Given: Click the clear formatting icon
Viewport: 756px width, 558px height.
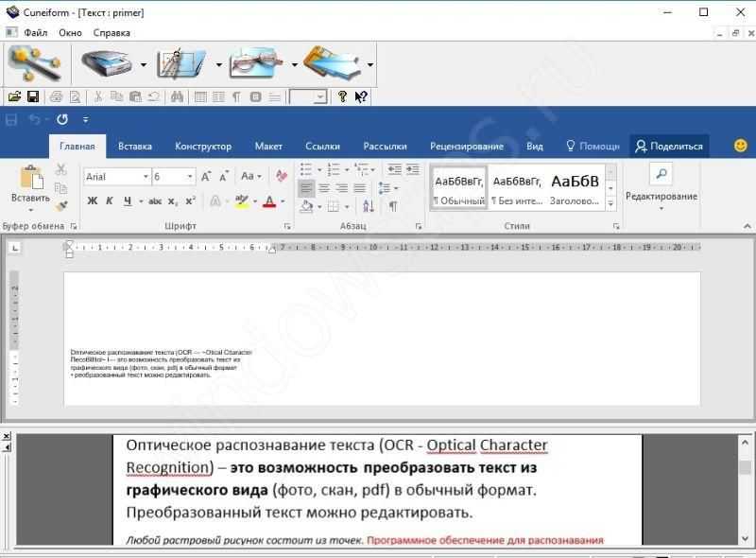Looking at the screenshot, I should click(282, 176).
